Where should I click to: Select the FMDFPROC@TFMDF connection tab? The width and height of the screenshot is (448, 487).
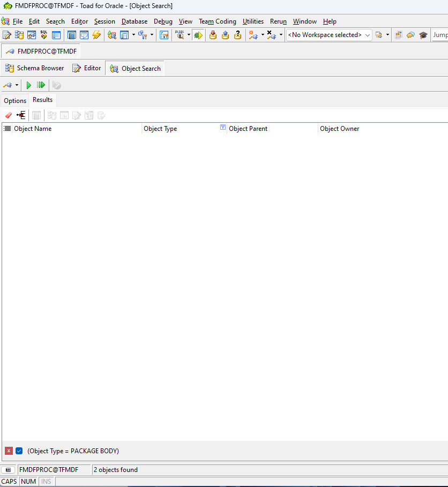click(x=41, y=51)
